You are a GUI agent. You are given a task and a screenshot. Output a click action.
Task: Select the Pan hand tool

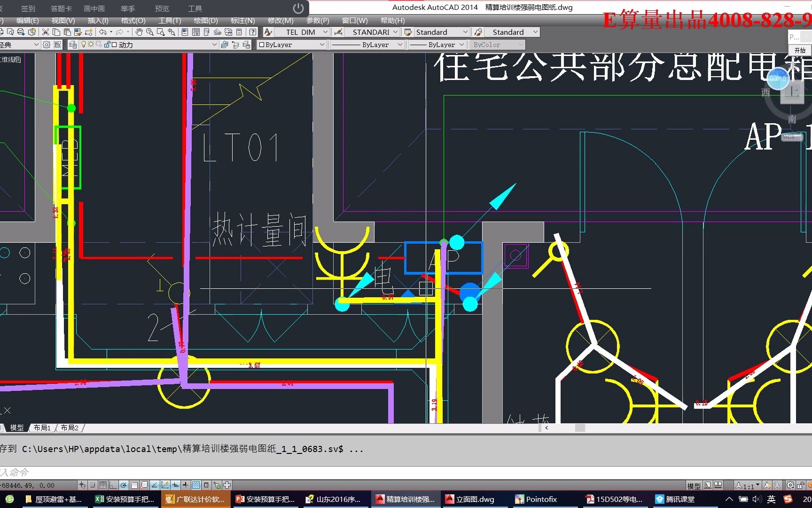click(x=139, y=32)
